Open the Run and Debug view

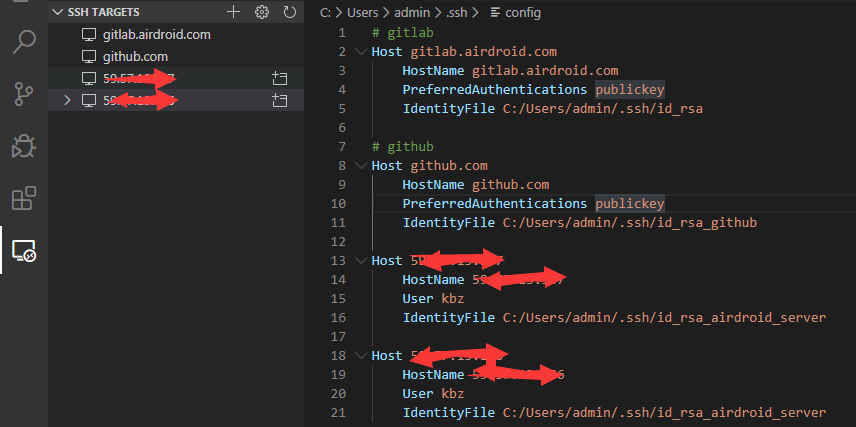point(24,146)
